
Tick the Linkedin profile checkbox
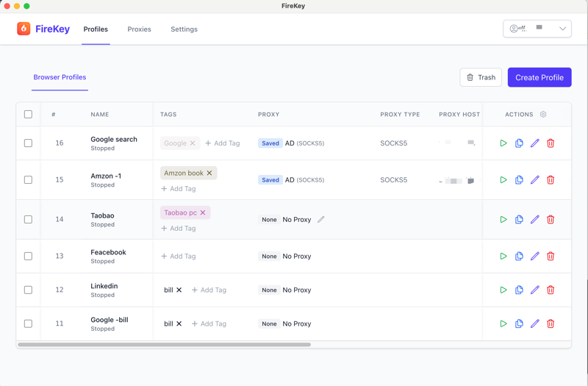pos(28,290)
